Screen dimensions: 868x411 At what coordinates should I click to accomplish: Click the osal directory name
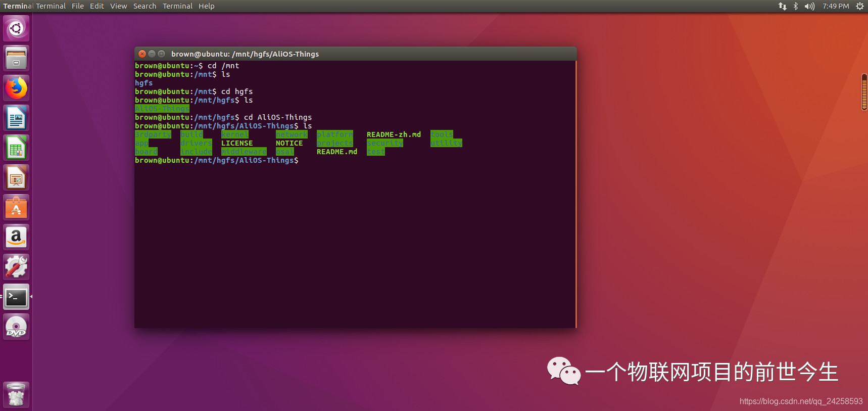click(x=285, y=152)
